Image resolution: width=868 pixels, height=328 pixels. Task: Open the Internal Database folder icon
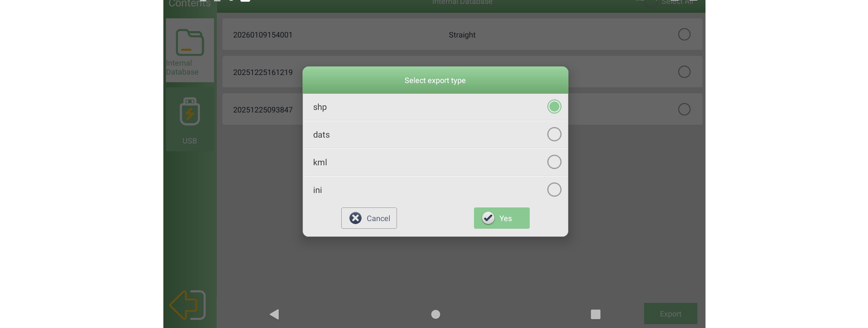tap(189, 43)
